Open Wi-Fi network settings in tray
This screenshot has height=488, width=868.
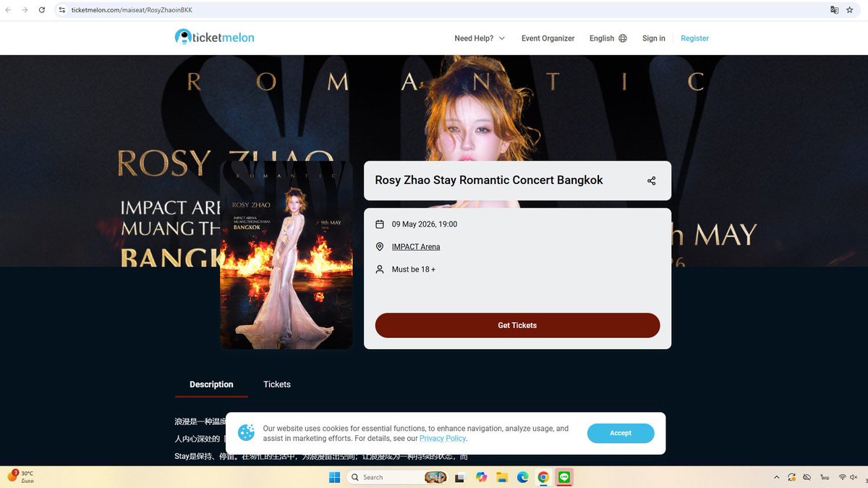[843, 477]
